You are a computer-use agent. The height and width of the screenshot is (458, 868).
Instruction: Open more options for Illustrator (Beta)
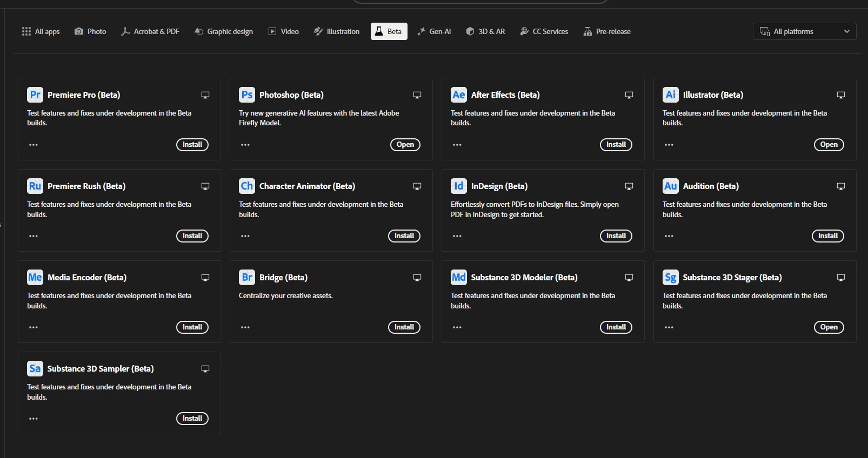669,145
